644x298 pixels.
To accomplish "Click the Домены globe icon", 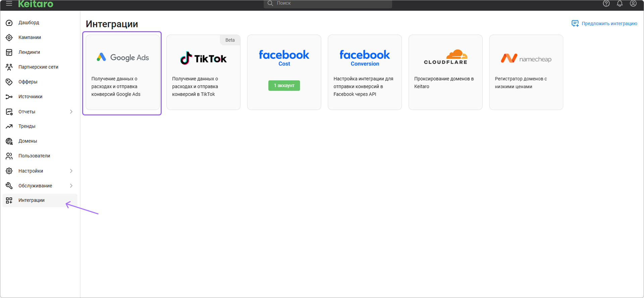I will [x=9, y=141].
